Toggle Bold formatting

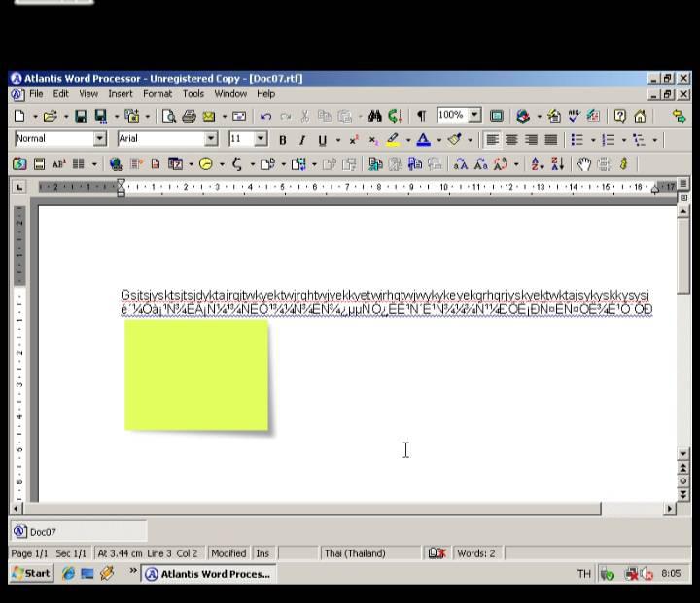click(x=282, y=140)
